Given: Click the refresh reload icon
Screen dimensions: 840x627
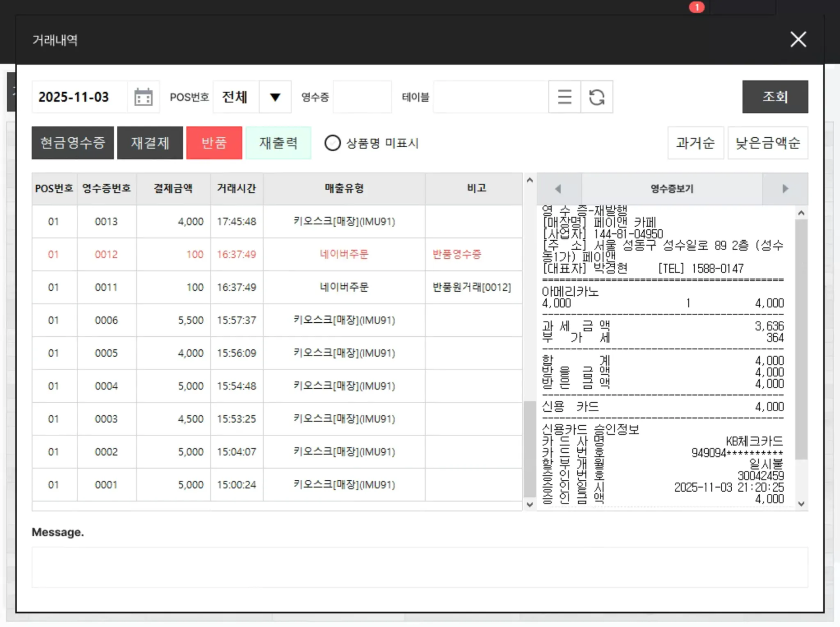Looking at the screenshot, I should click(x=597, y=97).
